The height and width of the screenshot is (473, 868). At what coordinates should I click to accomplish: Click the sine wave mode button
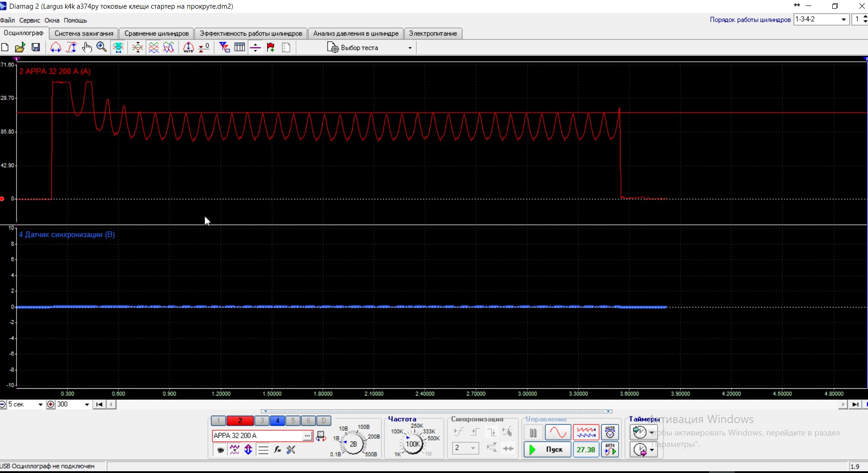pyautogui.click(x=558, y=432)
